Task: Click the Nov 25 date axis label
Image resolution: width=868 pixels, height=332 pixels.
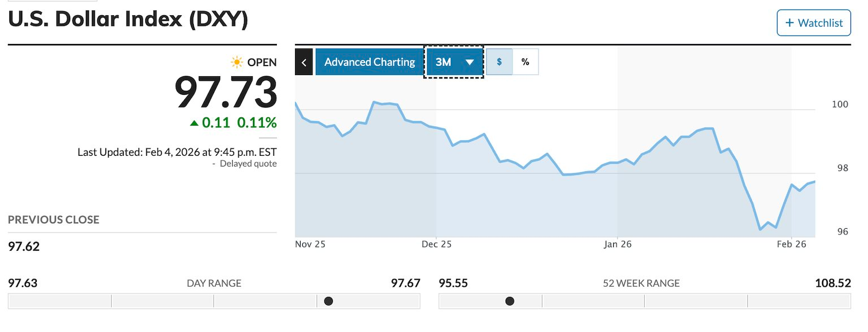Action: [x=310, y=244]
